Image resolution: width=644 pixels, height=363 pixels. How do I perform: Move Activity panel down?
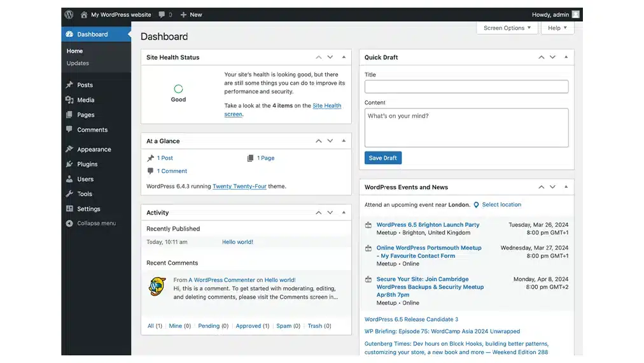click(x=330, y=213)
